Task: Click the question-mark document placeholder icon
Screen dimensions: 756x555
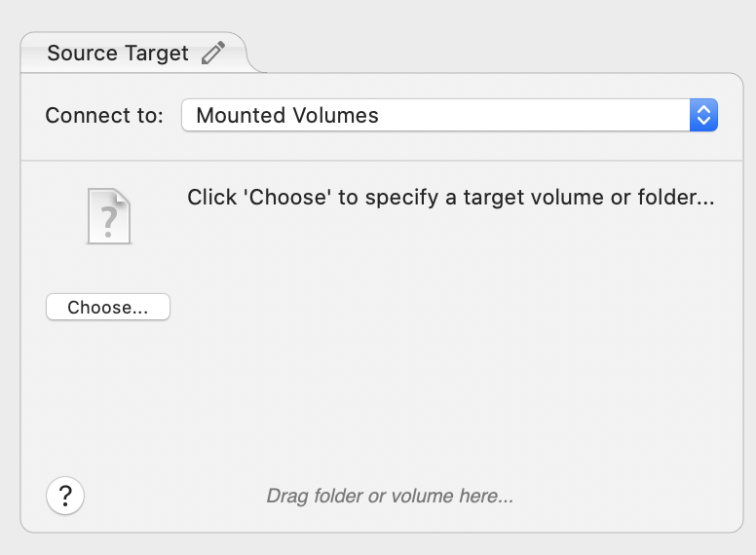Action: [109, 216]
